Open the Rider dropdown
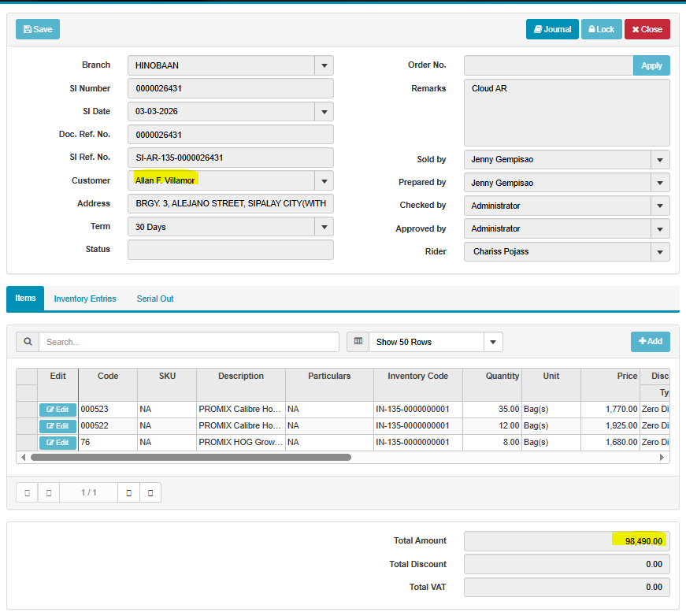The image size is (686, 616). (x=660, y=252)
